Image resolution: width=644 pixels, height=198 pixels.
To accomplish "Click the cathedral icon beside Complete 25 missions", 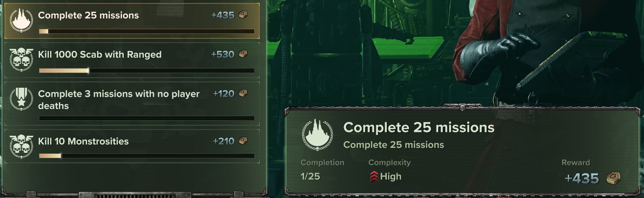I will (21, 20).
